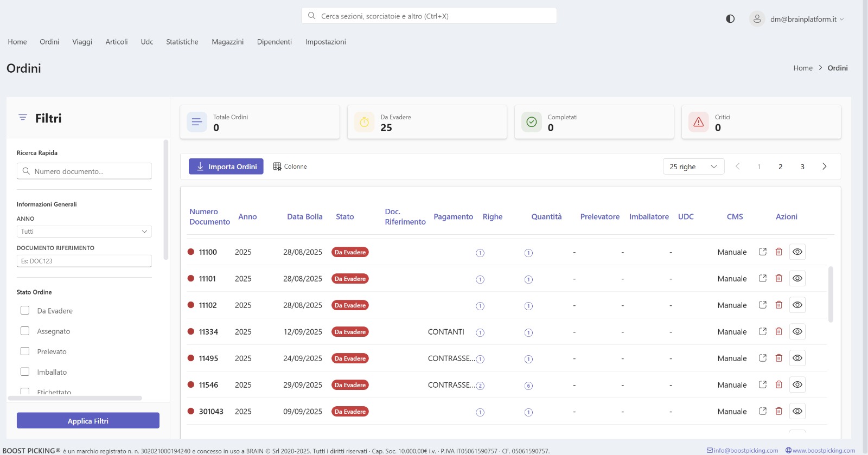The height and width of the screenshot is (455, 868).
Task: Open external link icon for order 11100
Action: [762, 252]
